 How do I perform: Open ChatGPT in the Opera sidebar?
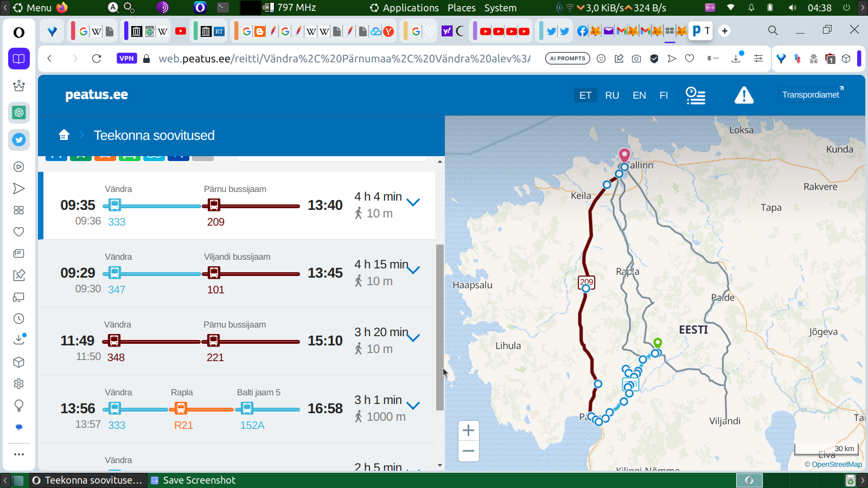(x=19, y=113)
